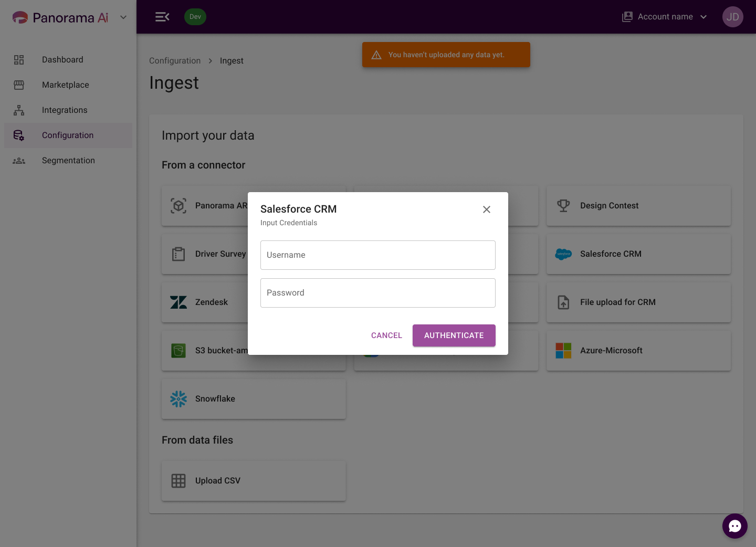Focus the Password input field
This screenshot has height=547, width=756.
tap(378, 293)
